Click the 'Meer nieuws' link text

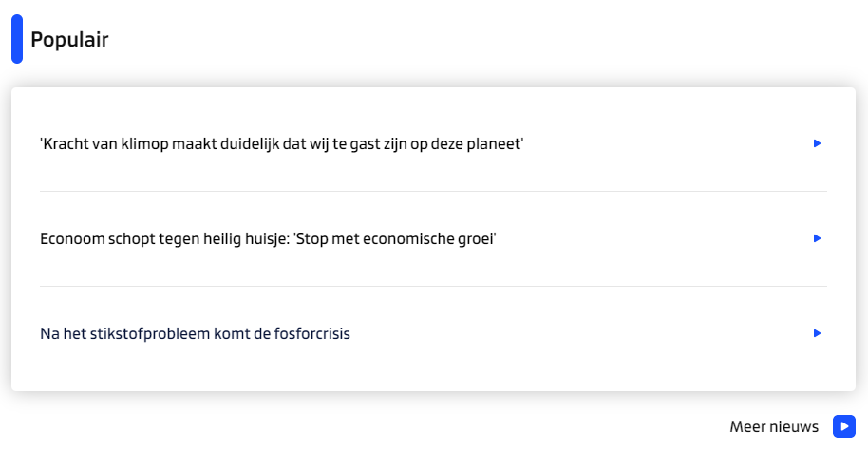774,427
